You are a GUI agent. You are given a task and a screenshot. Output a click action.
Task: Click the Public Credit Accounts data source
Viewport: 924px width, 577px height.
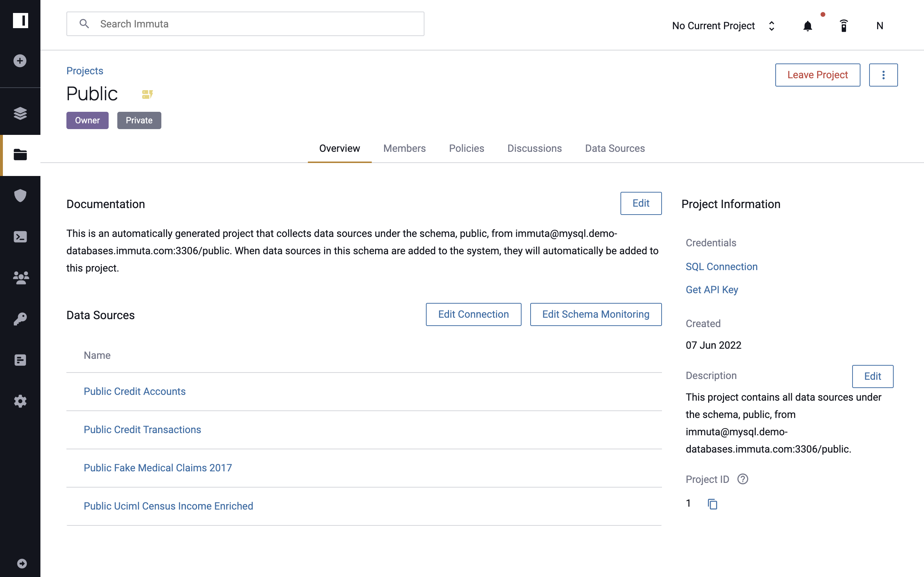click(x=134, y=391)
